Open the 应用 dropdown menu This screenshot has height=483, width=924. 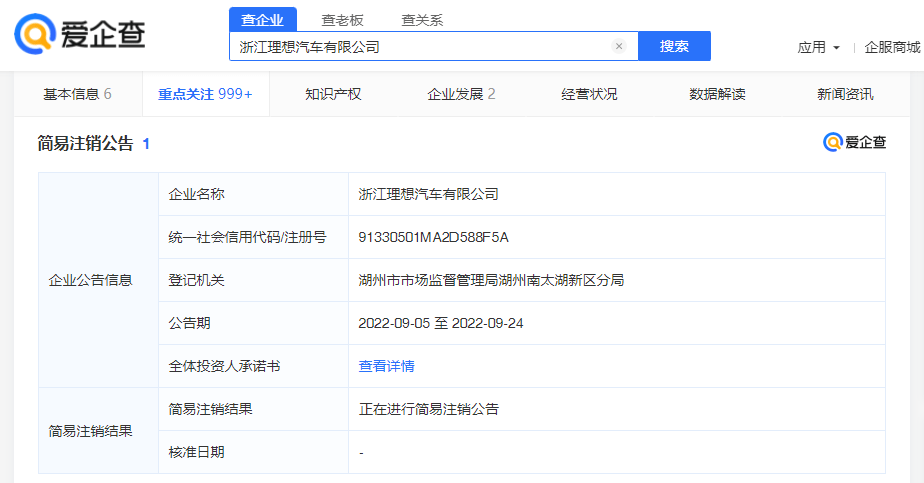pyautogui.click(x=819, y=47)
